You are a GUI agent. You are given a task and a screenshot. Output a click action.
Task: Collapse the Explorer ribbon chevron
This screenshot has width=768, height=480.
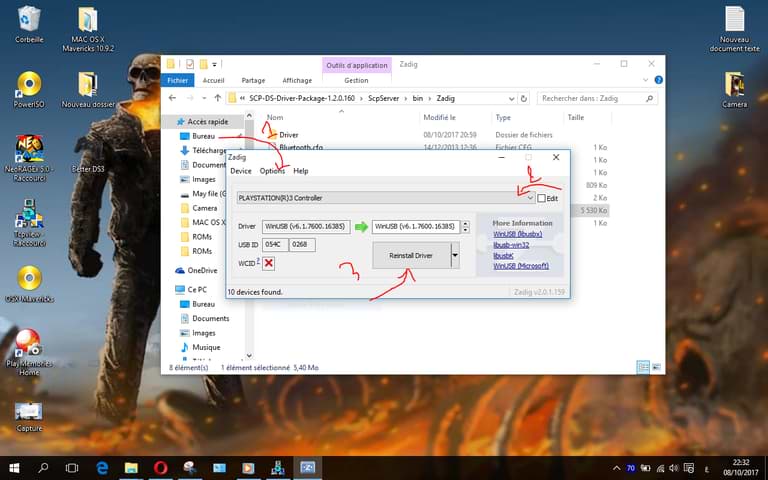pos(646,80)
